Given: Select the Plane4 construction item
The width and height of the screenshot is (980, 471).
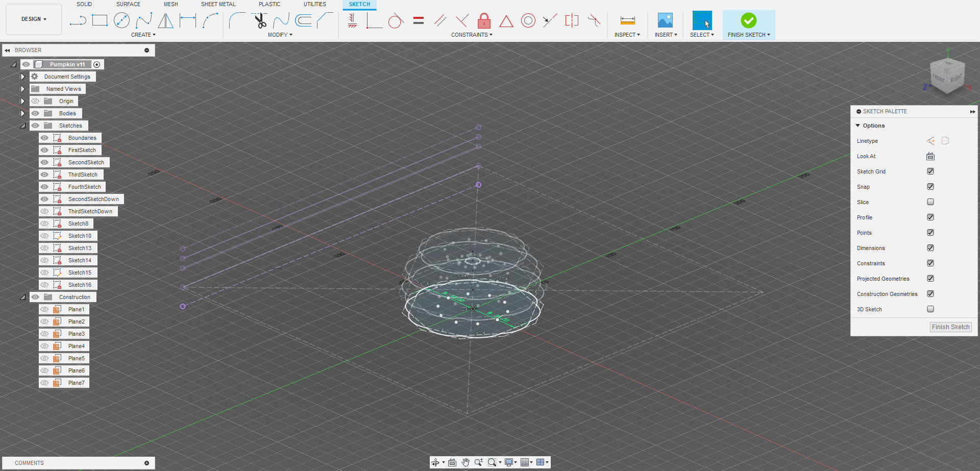Looking at the screenshot, I should 77,346.
